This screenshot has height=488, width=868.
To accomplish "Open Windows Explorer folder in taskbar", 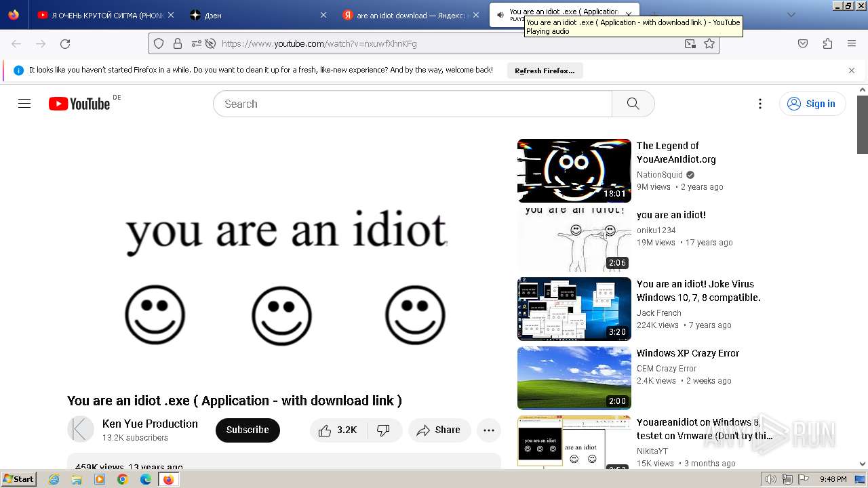I will pyautogui.click(x=77, y=479).
